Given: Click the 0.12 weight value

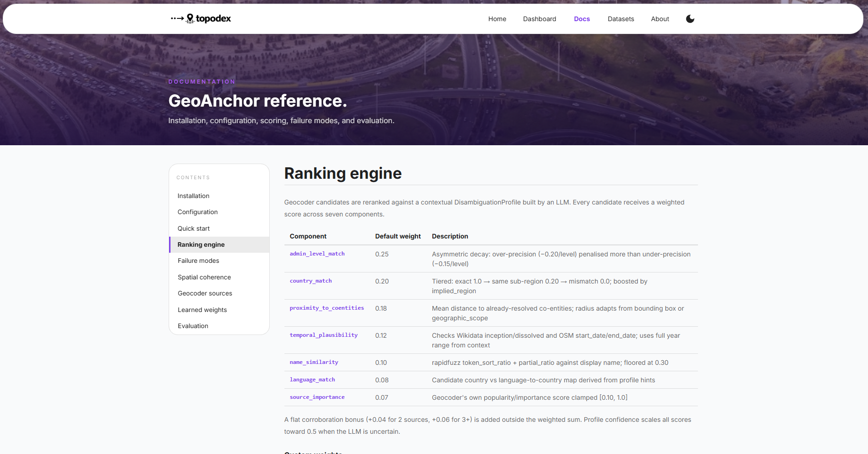Looking at the screenshot, I should tap(381, 335).
